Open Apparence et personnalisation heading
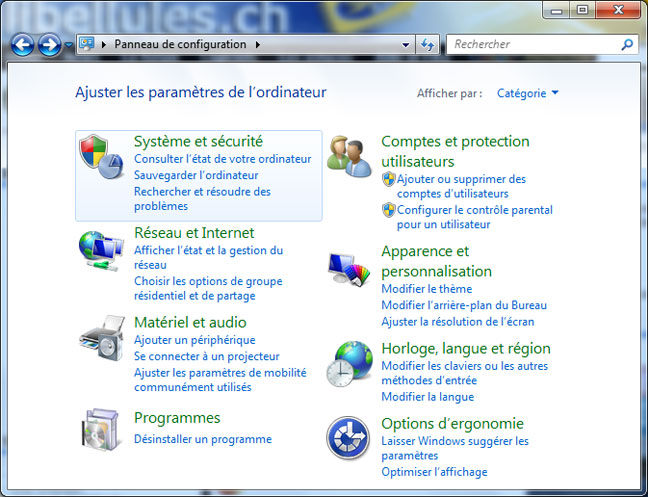This screenshot has height=497, width=648. pyautogui.click(x=437, y=261)
